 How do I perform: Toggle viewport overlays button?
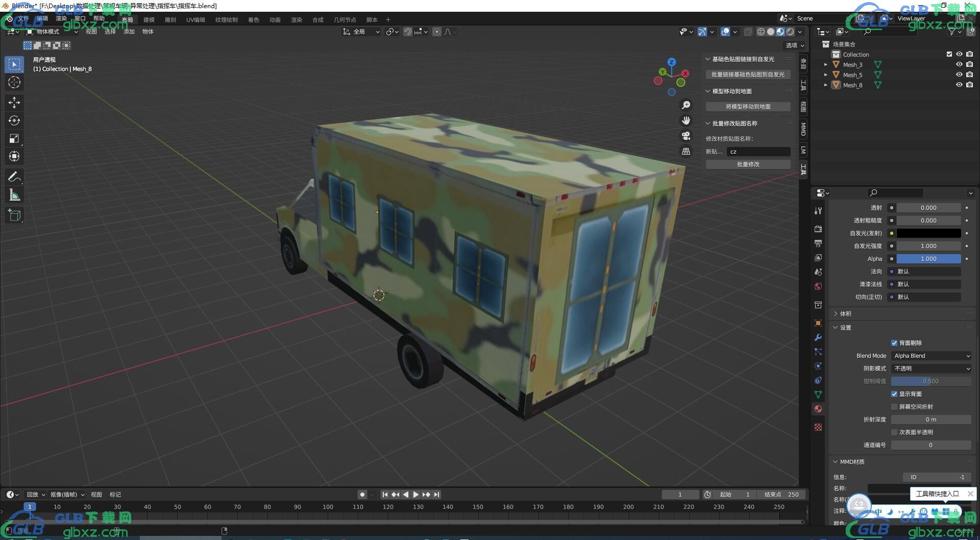(725, 32)
